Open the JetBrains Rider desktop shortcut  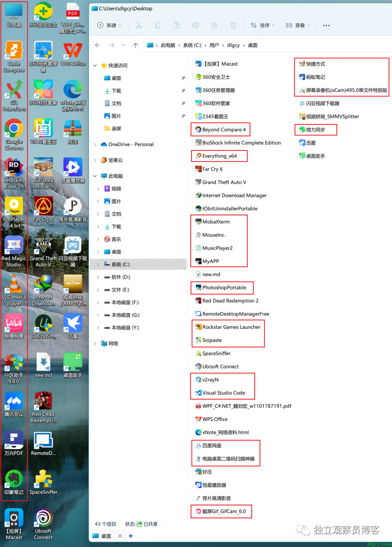[x=14, y=174]
